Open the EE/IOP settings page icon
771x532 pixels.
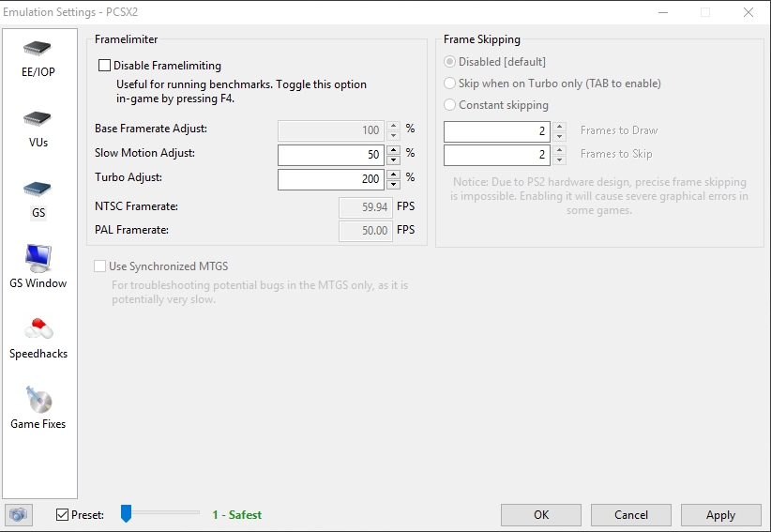point(38,48)
